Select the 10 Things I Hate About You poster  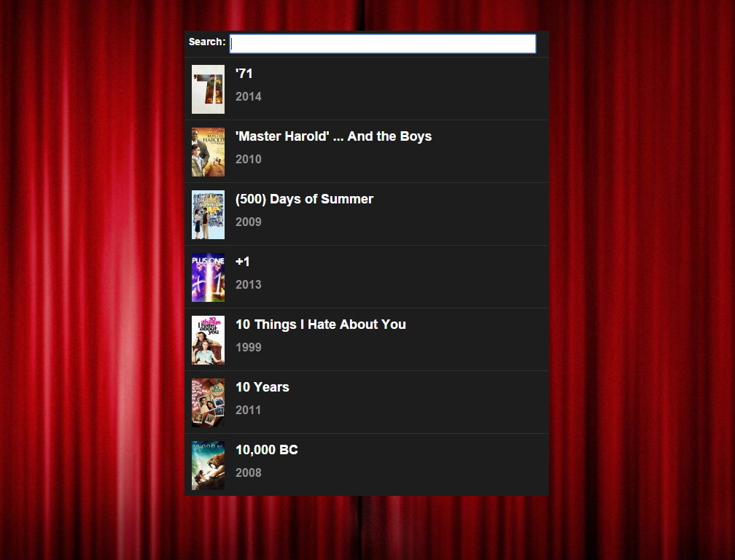[x=208, y=341]
